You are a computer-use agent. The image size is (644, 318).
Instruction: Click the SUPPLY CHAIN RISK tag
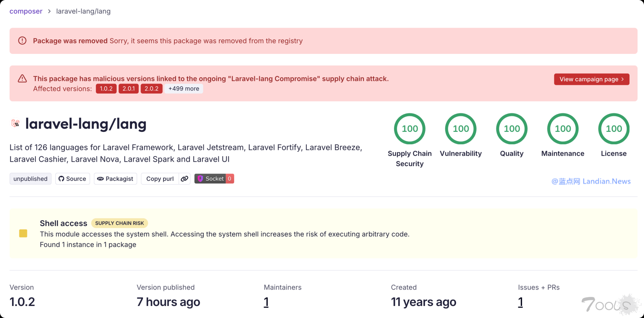click(x=120, y=223)
